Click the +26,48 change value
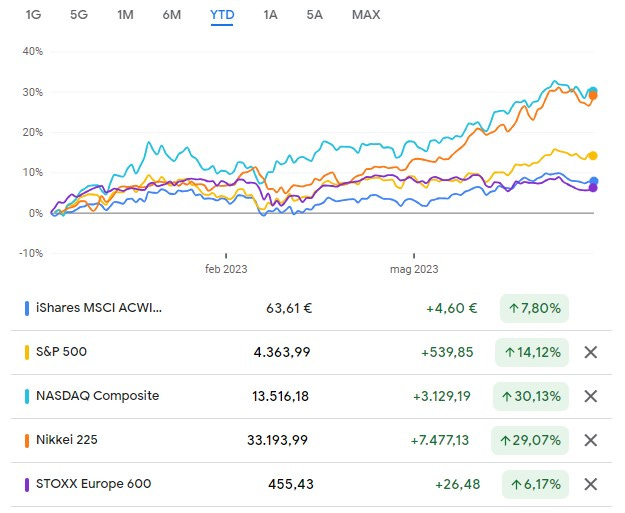Image resolution: width=625 pixels, height=513 pixels. coord(458,484)
